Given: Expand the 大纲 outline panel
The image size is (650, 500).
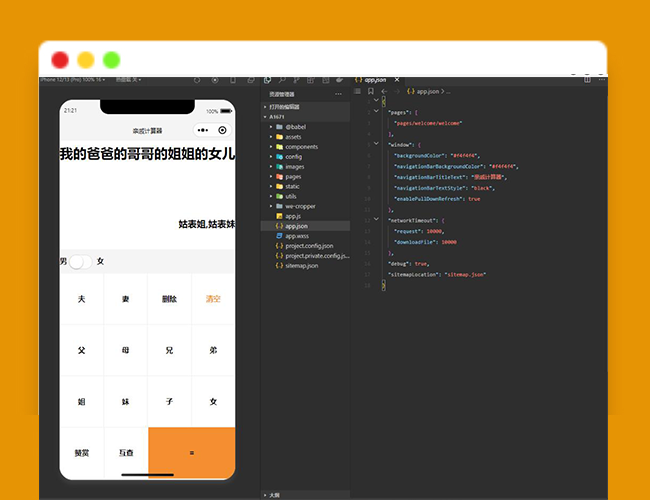Looking at the screenshot, I should pyautogui.click(x=274, y=494).
